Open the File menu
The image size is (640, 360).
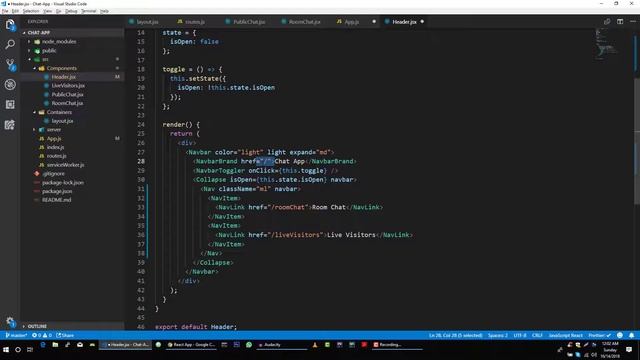point(5,11)
